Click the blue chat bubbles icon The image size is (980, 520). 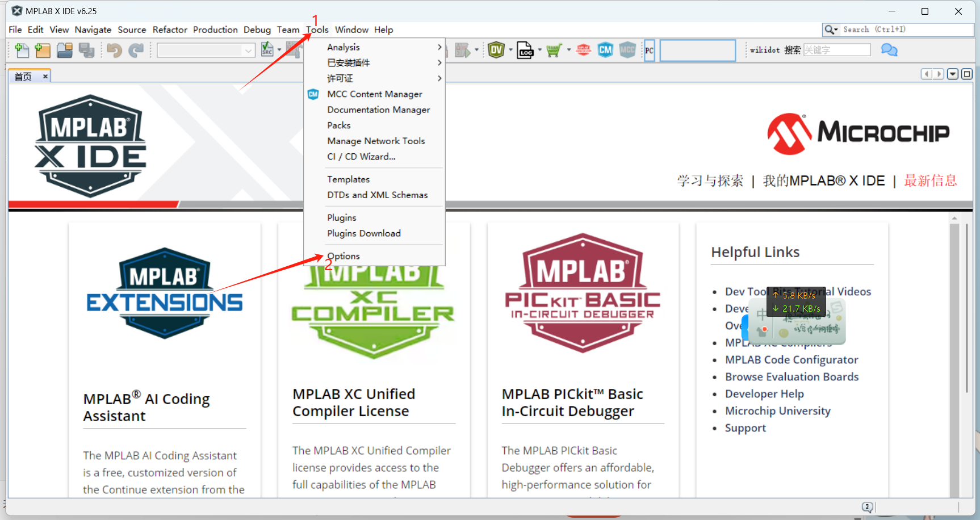click(889, 50)
